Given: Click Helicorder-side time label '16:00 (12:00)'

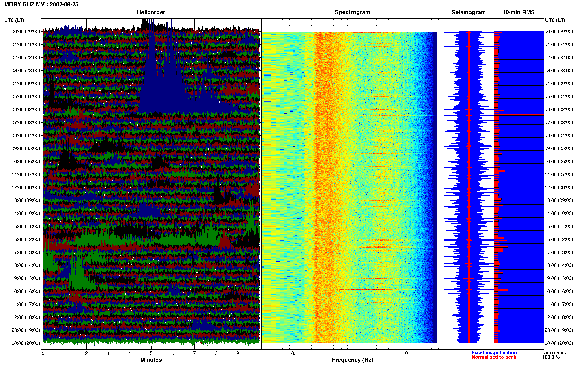Looking at the screenshot, I should click(x=26, y=239).
